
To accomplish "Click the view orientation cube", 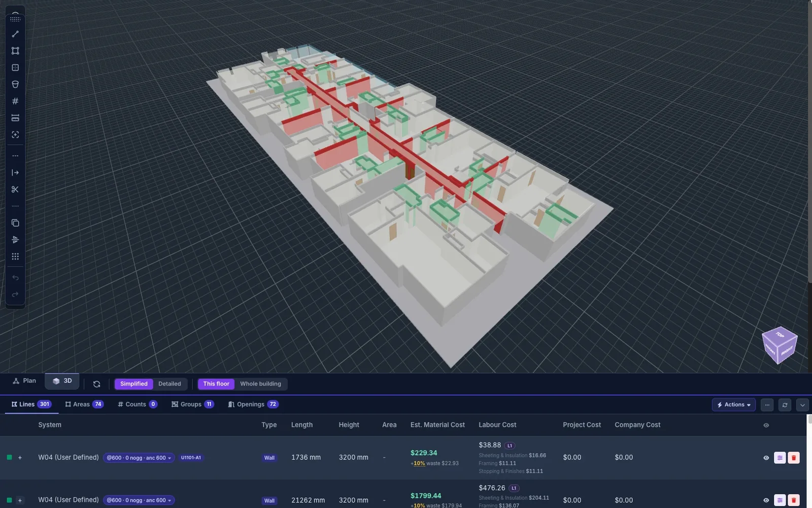I will (780, 345).
